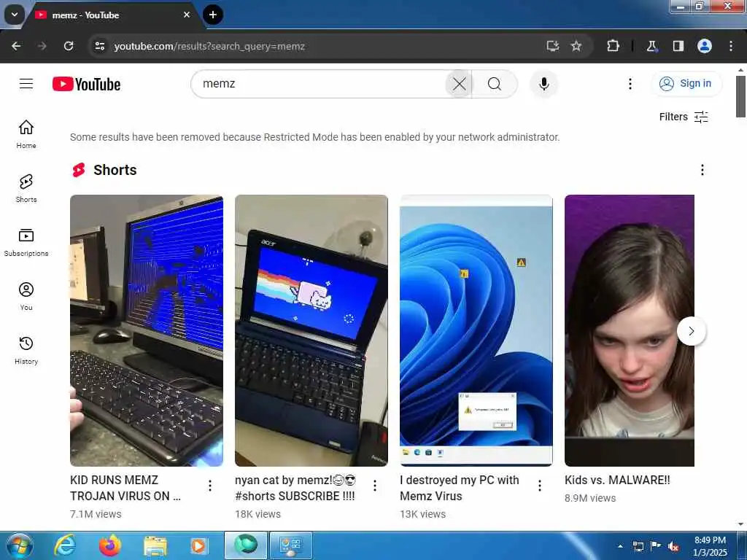This screenshot has width=747, height=560.
Task: Launch Firefox from taskbar
Action: [x=110, y=545]
